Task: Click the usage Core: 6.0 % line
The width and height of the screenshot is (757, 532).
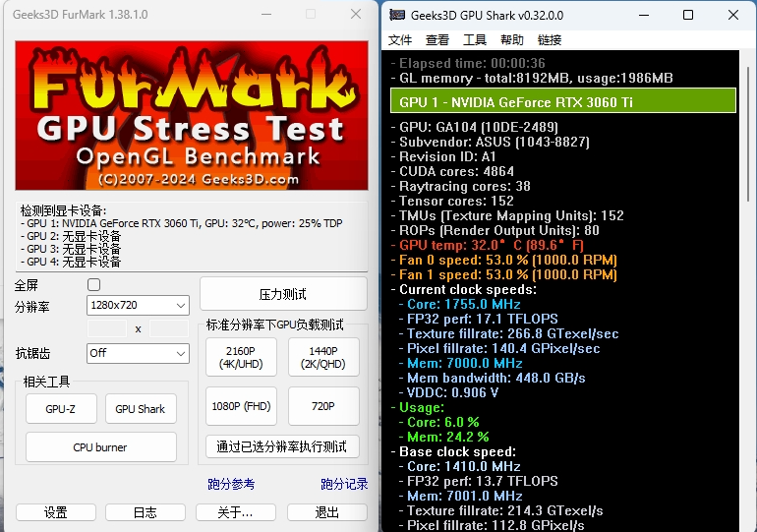Action: [438, 422]
